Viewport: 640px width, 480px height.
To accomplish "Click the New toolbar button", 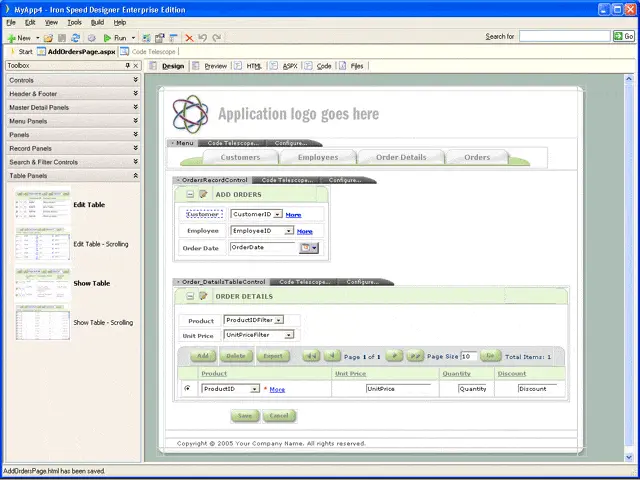I will click(x=20, y=37).
